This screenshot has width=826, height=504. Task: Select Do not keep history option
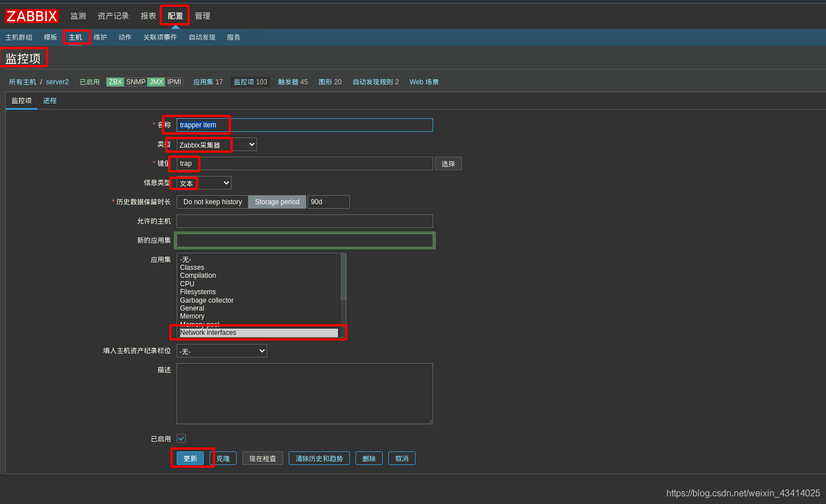click(213, 202)
